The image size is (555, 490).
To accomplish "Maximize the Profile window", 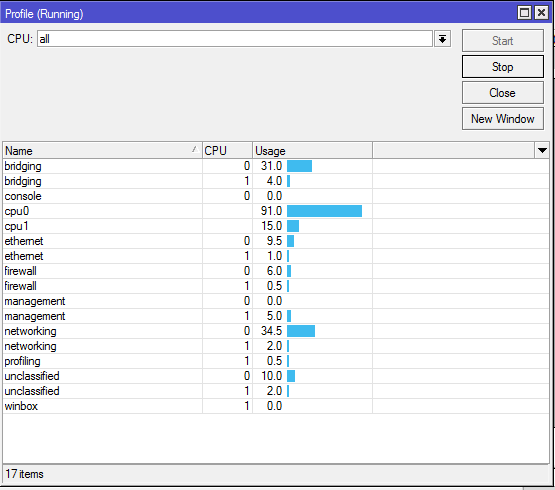I will point(524,13).
